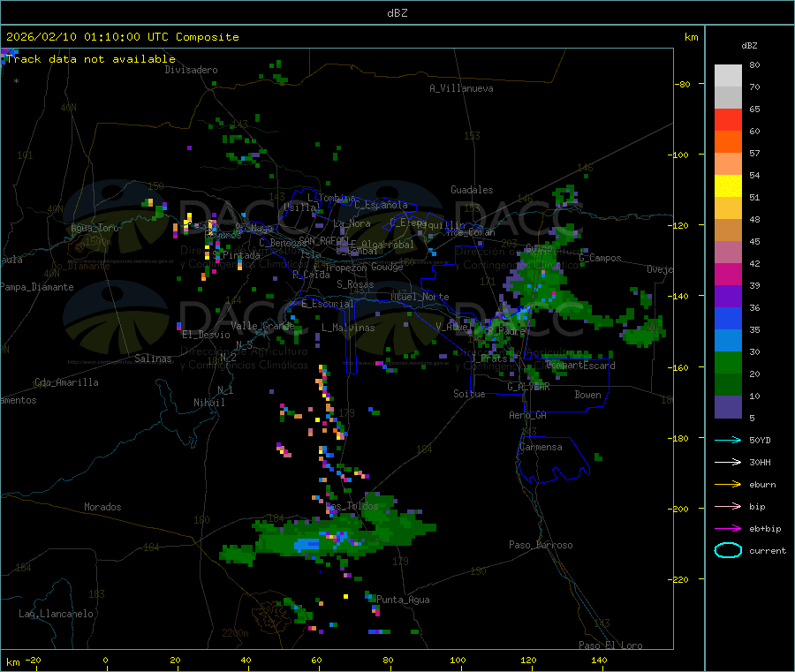795x672 pixels.
Task: Click the 'Soitue' map label
Action: pos(469,394)
